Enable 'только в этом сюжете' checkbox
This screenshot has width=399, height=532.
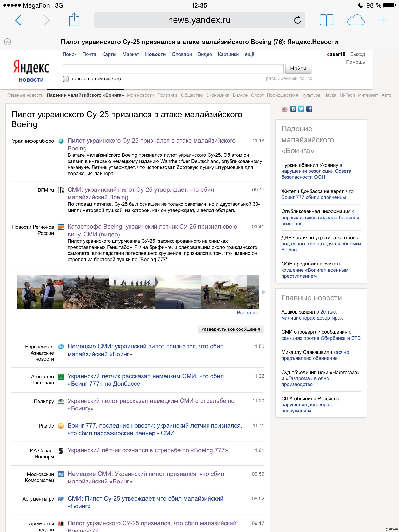[66, 79]
